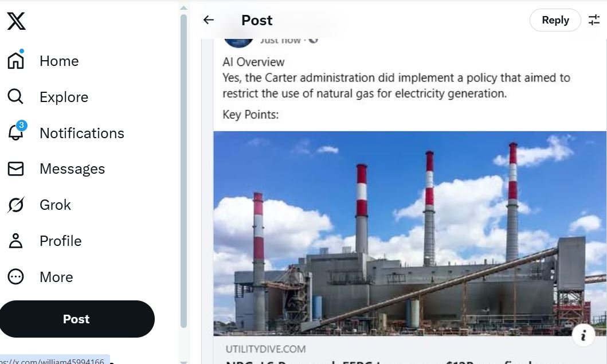
Task: Select Messages menu label
Action: (72, 169)
